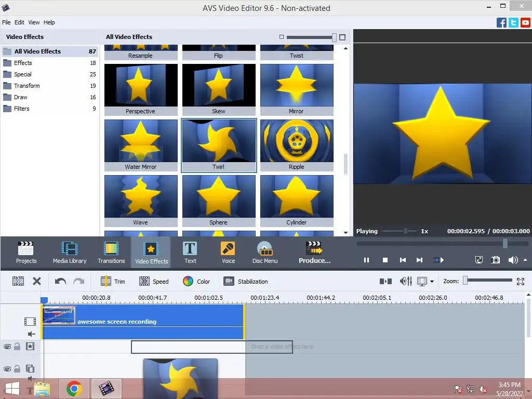The width and height of the screenshot is (532, 399).
Task: Open the Trim tool
Action: click(113, 281)
